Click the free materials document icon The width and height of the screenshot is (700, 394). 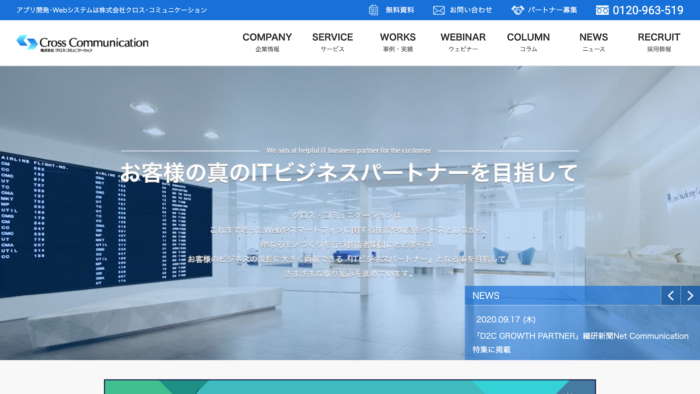tap(373, 10)
